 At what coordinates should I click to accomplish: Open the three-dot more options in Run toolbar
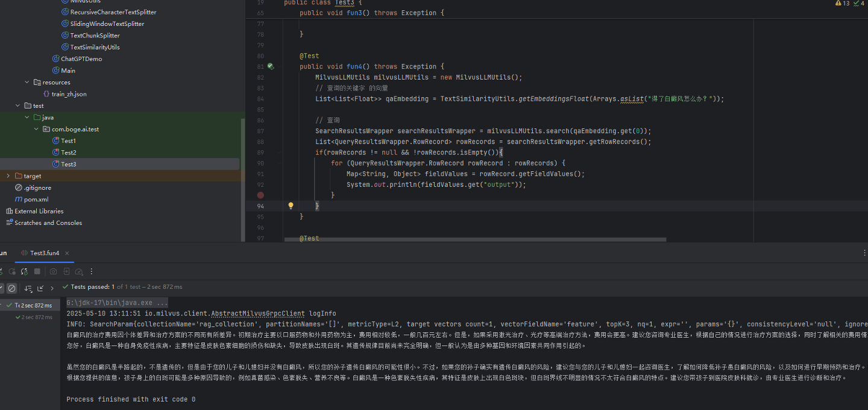[x=92, y=272]
